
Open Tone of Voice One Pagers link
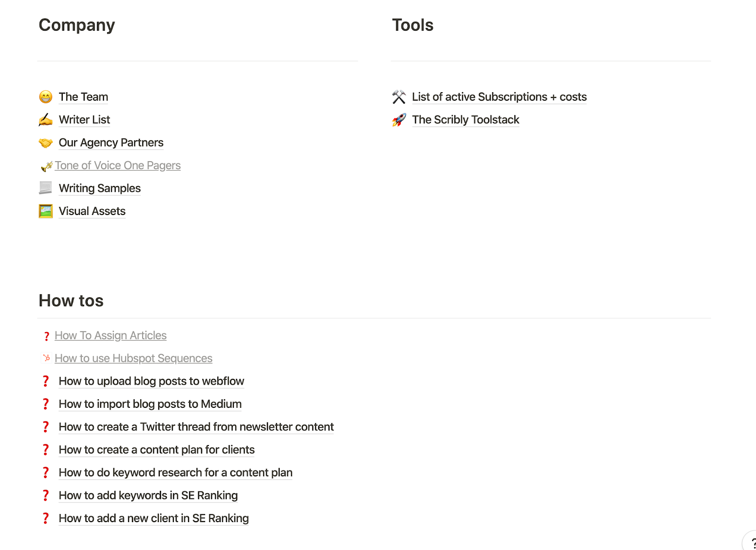click(118, 165)
